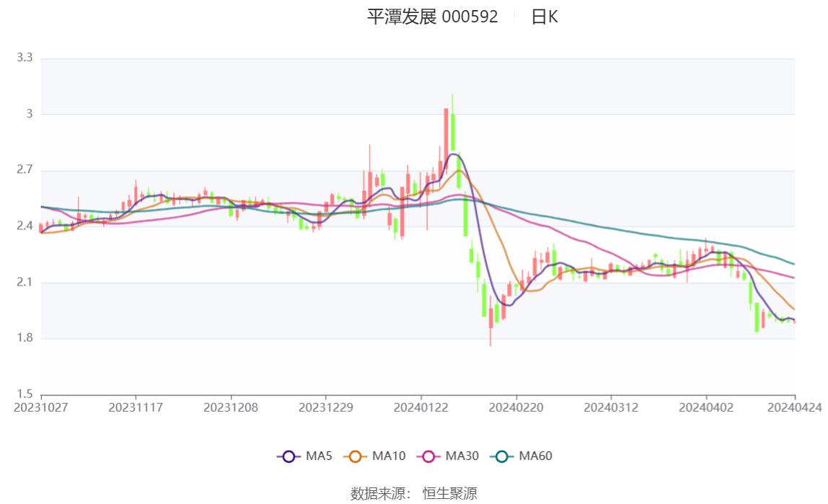Click y-axis value 2.1
This screenshot has height=504, width=828.
(x=25, y=282)
